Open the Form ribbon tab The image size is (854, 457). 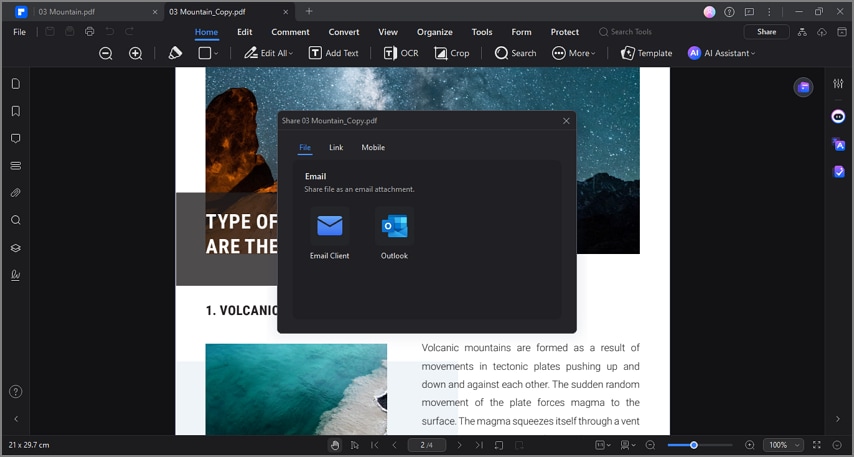[x=521, y=32]
